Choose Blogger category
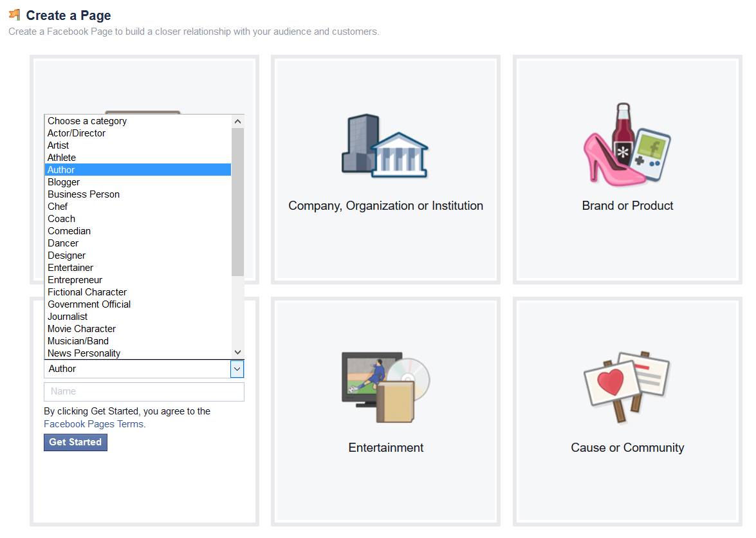 [138, 182]
